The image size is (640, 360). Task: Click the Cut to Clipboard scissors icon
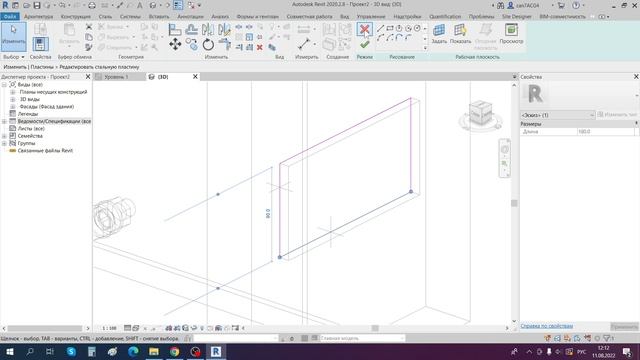(89, 27)
